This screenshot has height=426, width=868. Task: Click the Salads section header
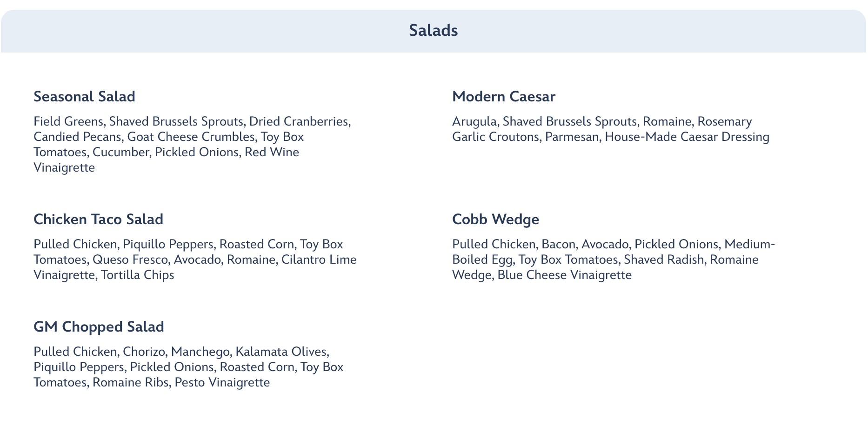pyautogui.click(x=434, y=31)
